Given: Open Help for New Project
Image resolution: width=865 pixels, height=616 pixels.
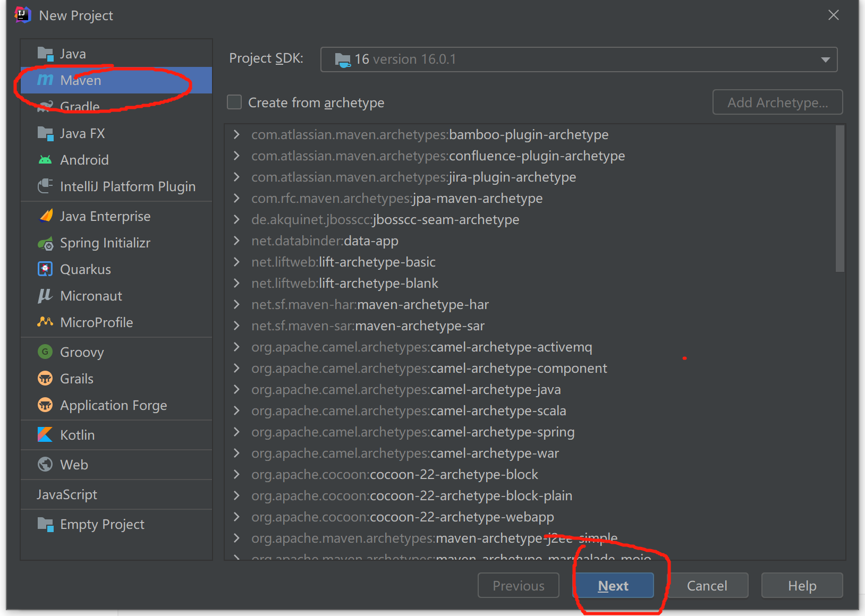Looking at the screenshot, I should [x=802, y=585].
